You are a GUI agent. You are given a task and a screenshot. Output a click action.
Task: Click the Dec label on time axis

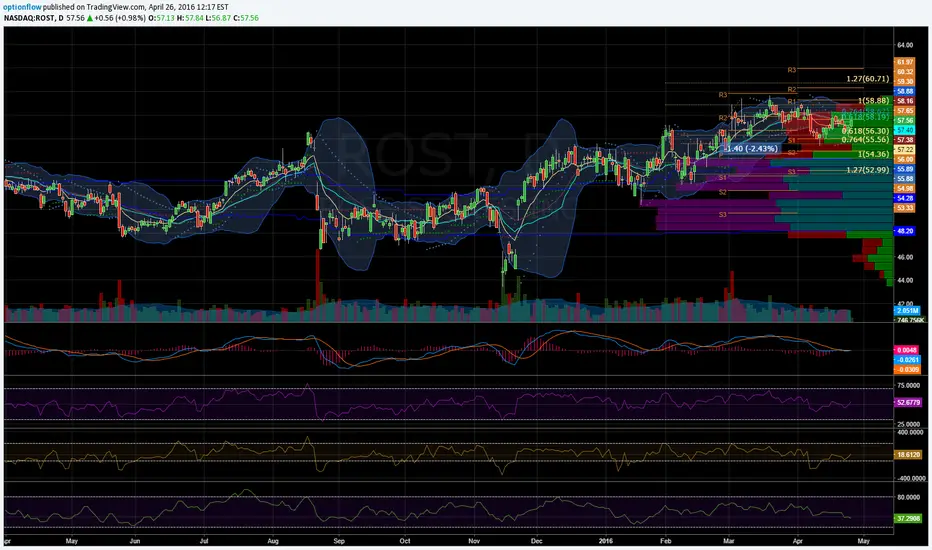[537, 541]
